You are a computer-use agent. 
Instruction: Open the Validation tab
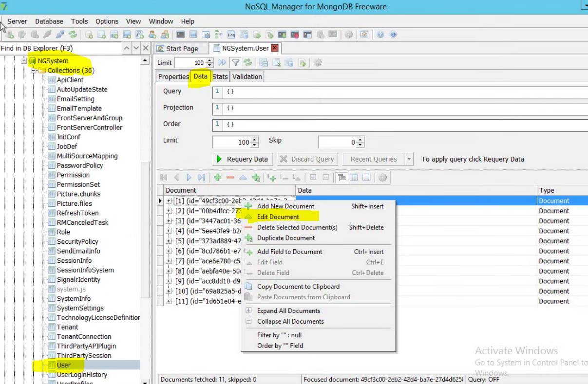tap(247, 76)
